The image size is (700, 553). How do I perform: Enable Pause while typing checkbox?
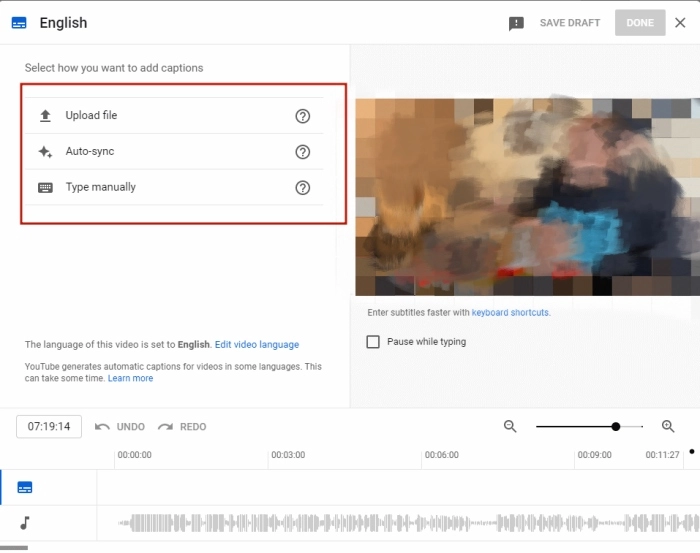[x=373, y=342]
